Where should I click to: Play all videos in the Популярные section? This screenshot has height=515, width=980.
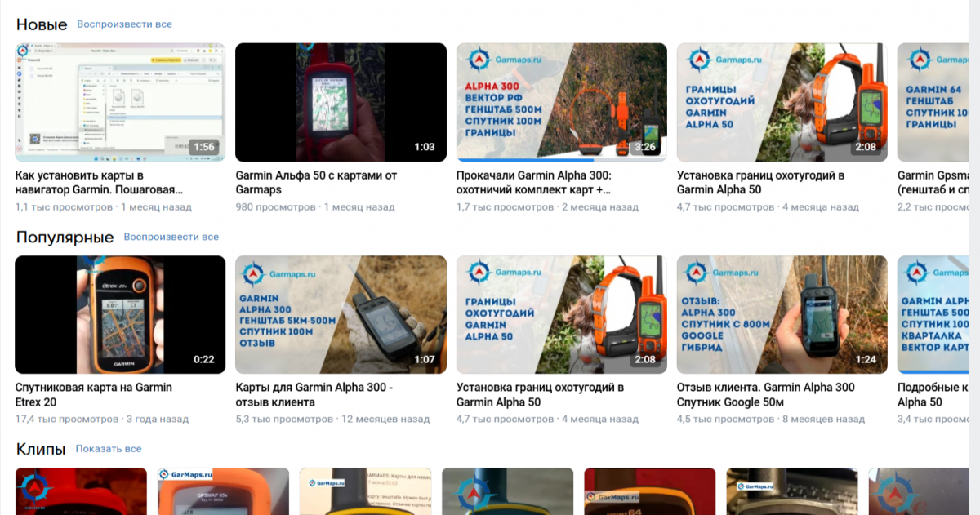pos(171,238)
